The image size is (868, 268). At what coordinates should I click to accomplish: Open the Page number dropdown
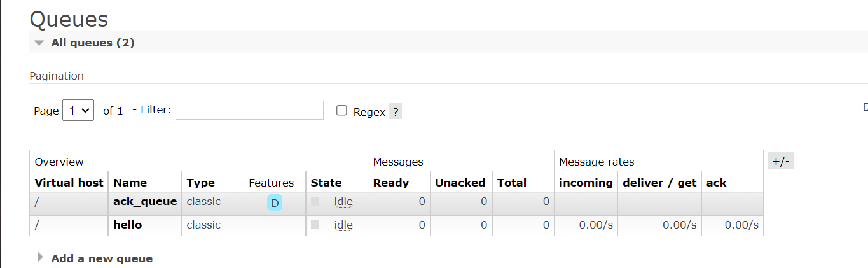[x=79, y=110]
